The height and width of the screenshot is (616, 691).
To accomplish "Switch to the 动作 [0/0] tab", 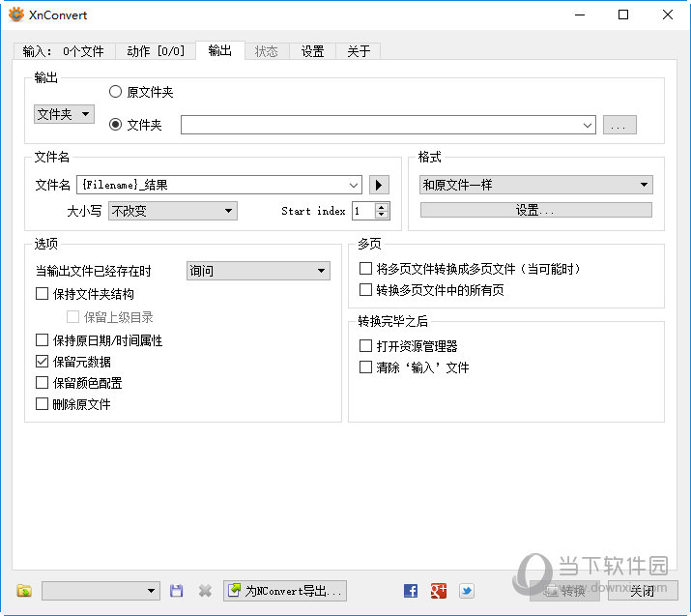I will point(156,51).
